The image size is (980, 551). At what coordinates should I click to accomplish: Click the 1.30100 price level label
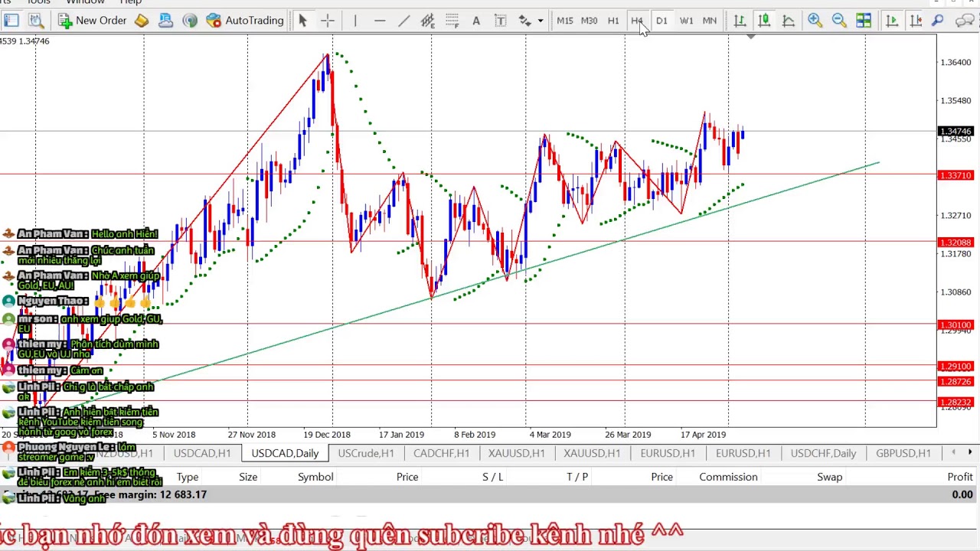[955, 325]
